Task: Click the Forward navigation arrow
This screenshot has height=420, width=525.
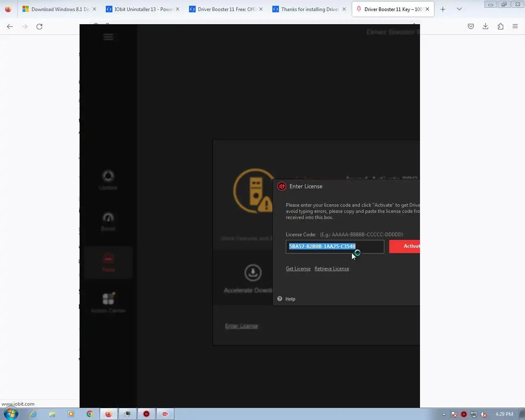Action: [x=25, y=26]
